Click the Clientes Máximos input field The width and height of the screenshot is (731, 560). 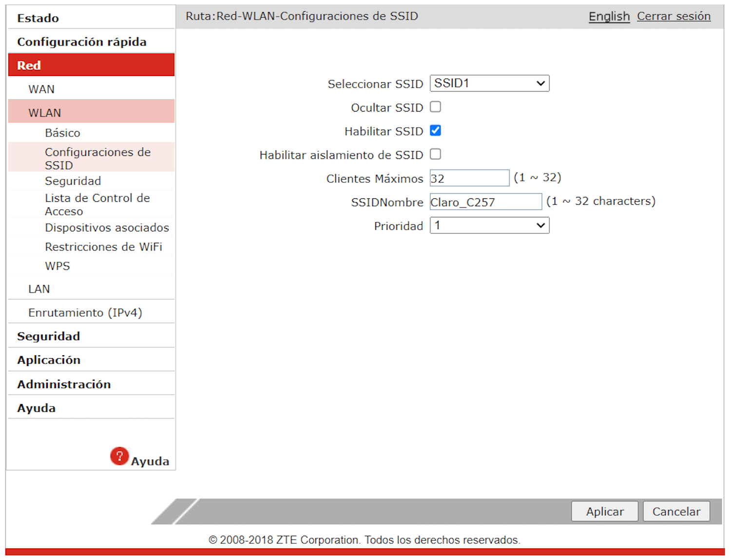[469, 178]
